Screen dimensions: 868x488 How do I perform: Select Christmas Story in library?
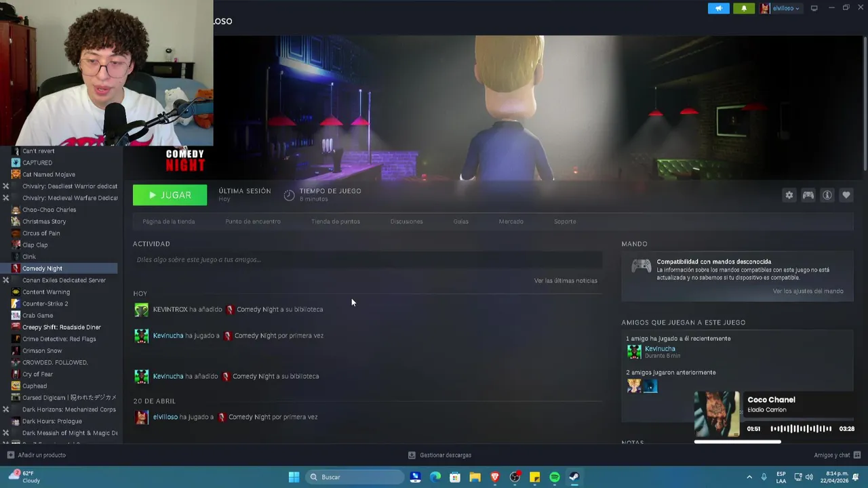click(44, 222)
